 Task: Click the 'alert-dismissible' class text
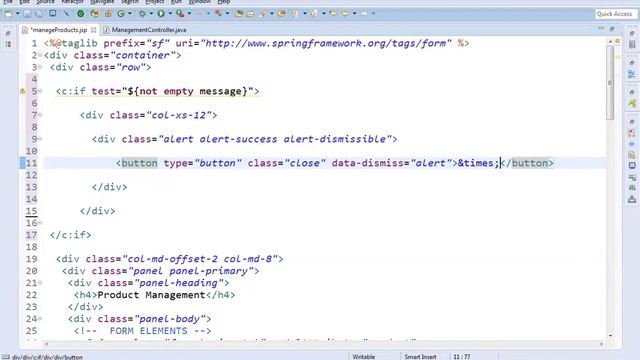pos(335,139)
